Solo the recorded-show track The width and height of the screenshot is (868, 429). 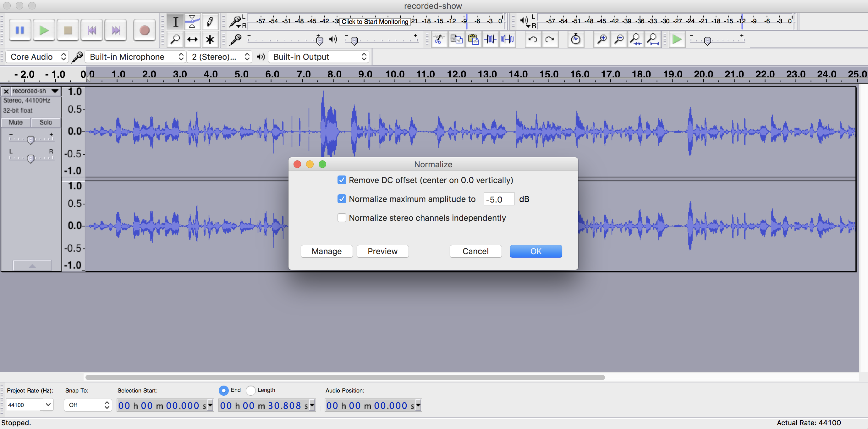click(46, 122)
